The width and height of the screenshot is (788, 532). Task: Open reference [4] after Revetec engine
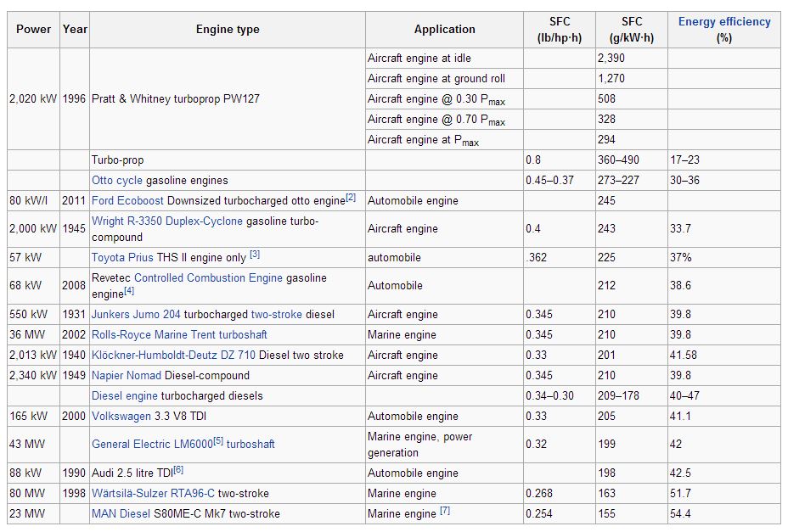pyautogui.click(x=129, y=290)
